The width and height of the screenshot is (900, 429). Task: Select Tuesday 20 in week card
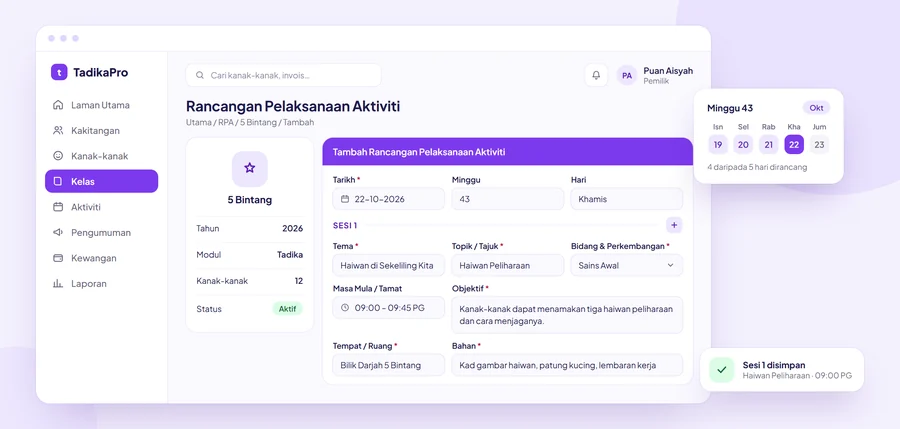(743, 145)
